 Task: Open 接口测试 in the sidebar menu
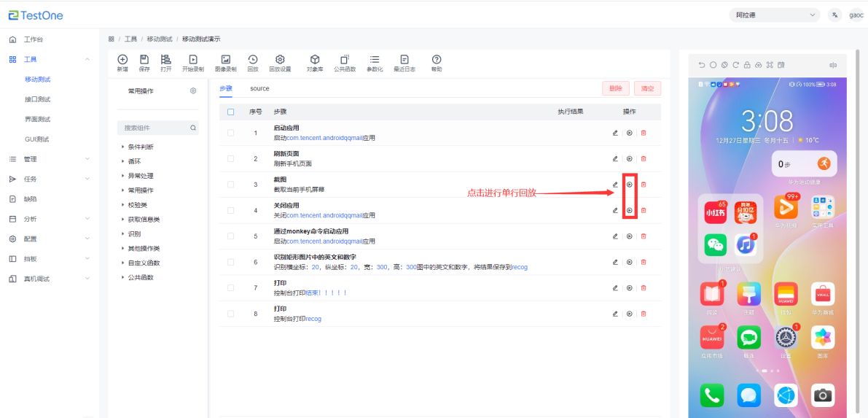tap(37, 99)
